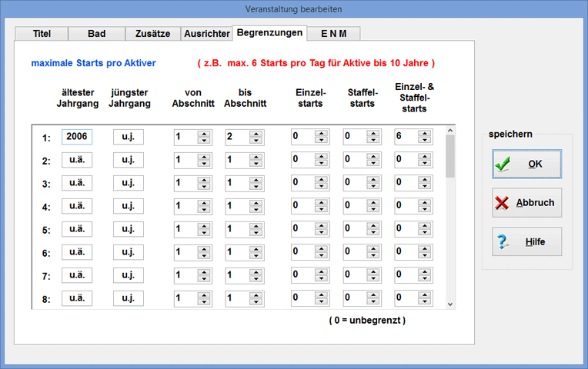This screenshot has width=588, height=369.
Task: Open Hilfe with the question mark icon
Action: click(526, 241)
